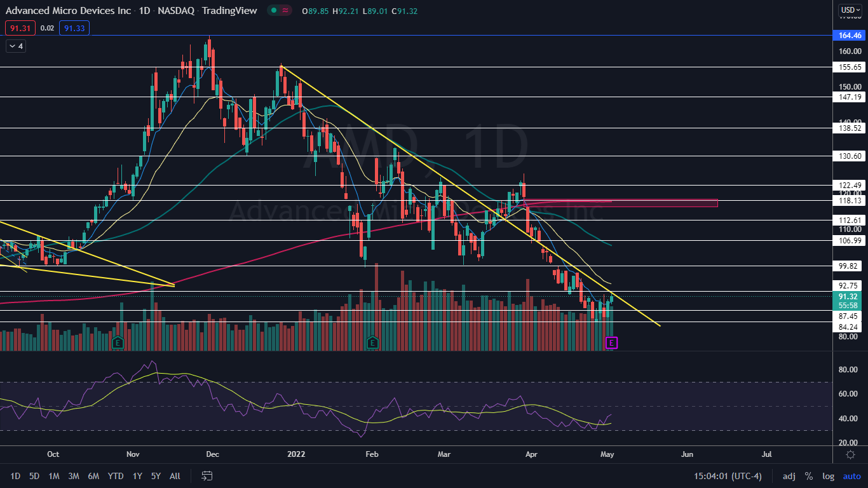Image resolution: width=868 pixels, height=488 pixels.
Task: Select the All date range
Action: [x=175, y=476]
